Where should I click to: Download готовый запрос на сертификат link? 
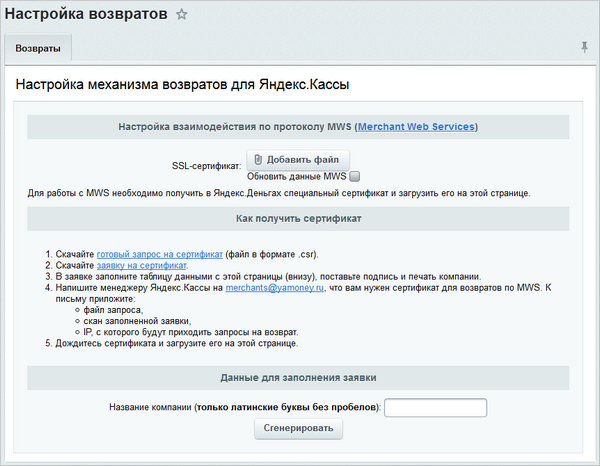160,254
